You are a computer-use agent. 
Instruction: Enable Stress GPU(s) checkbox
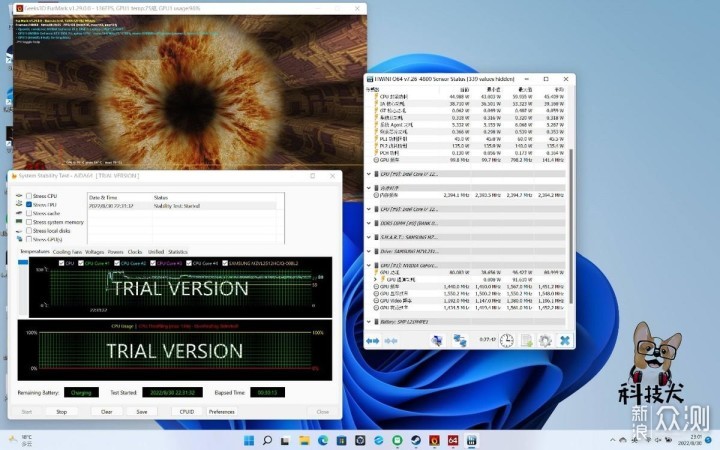click(x=29, y=239)
